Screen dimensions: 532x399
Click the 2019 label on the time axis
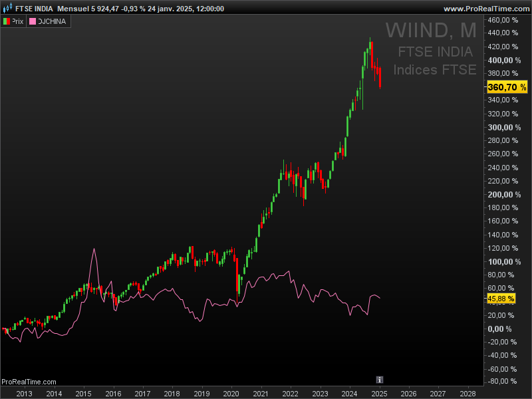pyautogui.click(x=202, y=394)
